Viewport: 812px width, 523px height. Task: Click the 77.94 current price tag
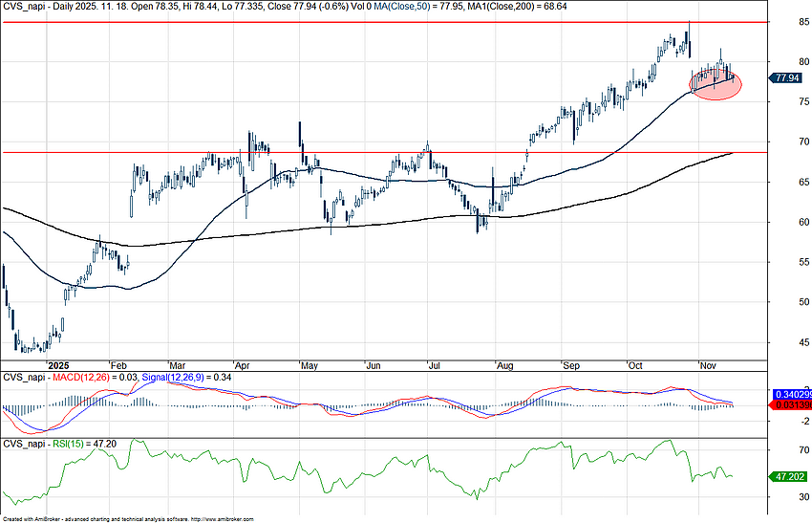787,78
